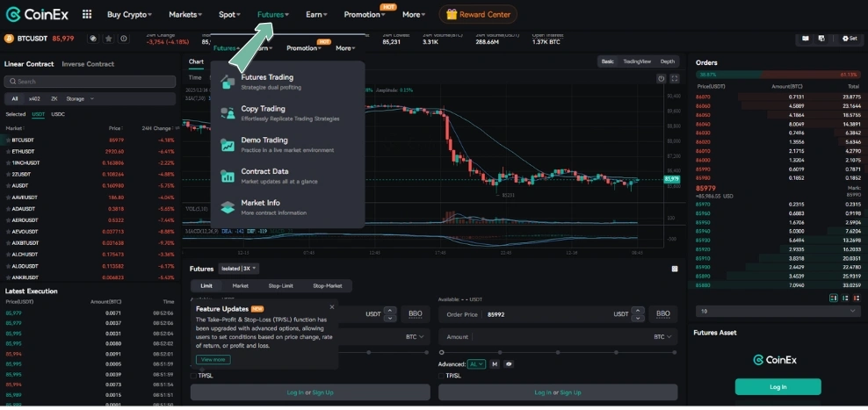Image resolution: width=868 pixels, height=410 pixels.
Task: Check TP/SL box below the Advanced row
Action: 441,376
